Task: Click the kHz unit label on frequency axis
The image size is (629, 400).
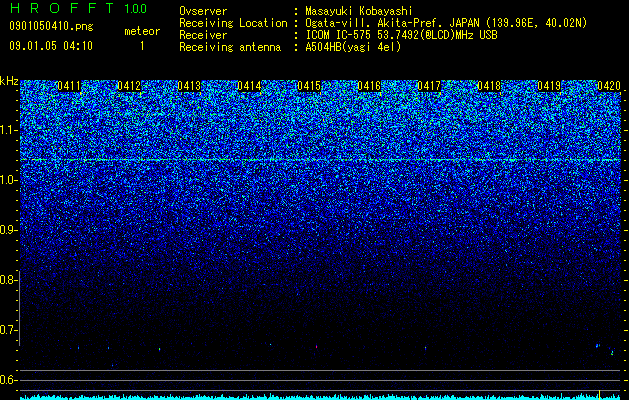Action: click(x=9, y=81)
